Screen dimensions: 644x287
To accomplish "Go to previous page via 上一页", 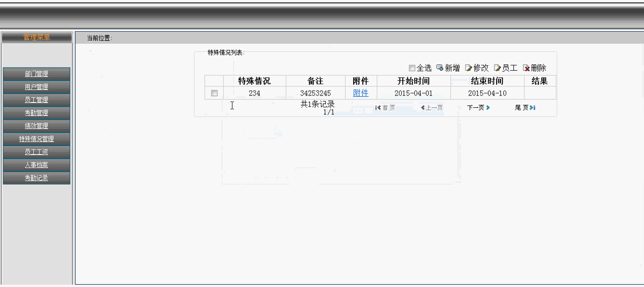I will coord(432,108).
